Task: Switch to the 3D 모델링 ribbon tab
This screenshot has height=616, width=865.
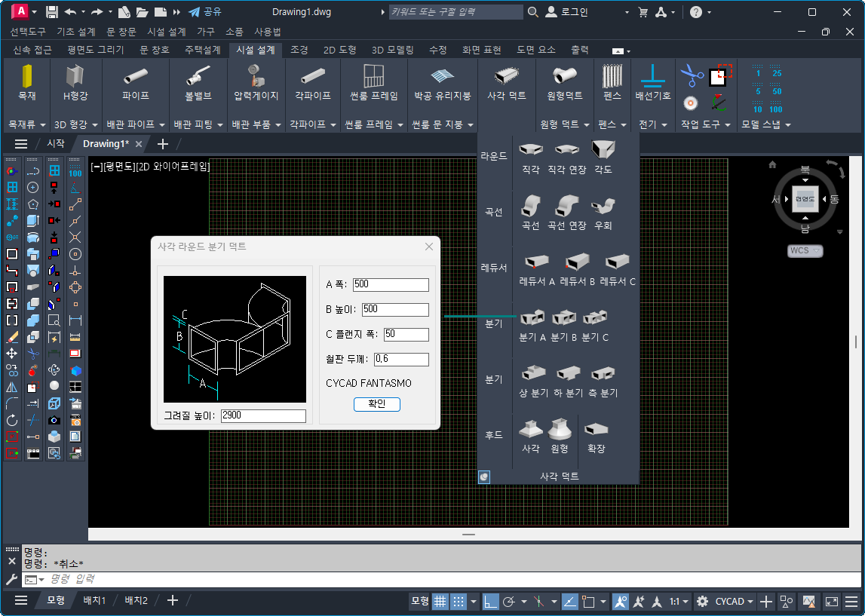Action: tap(392, 50)
